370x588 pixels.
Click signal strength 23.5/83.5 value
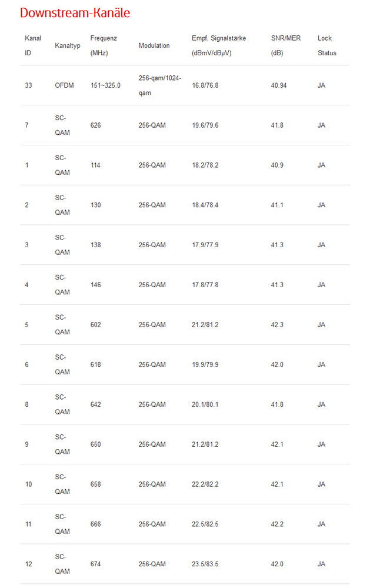click(x=205, y=564)
